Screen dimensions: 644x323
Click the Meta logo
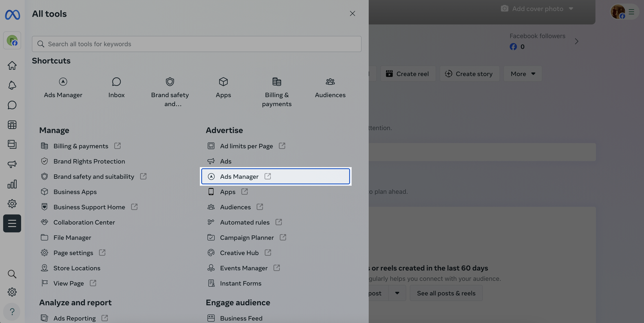(13, 15)
